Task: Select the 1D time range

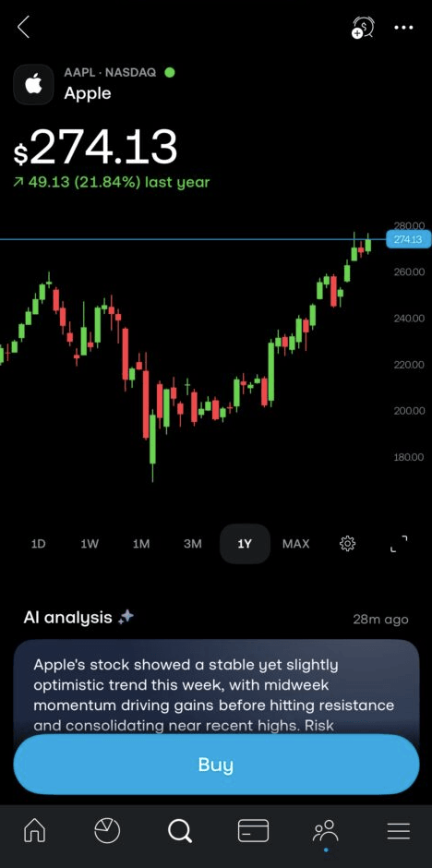Action: (x=38, y=544)
